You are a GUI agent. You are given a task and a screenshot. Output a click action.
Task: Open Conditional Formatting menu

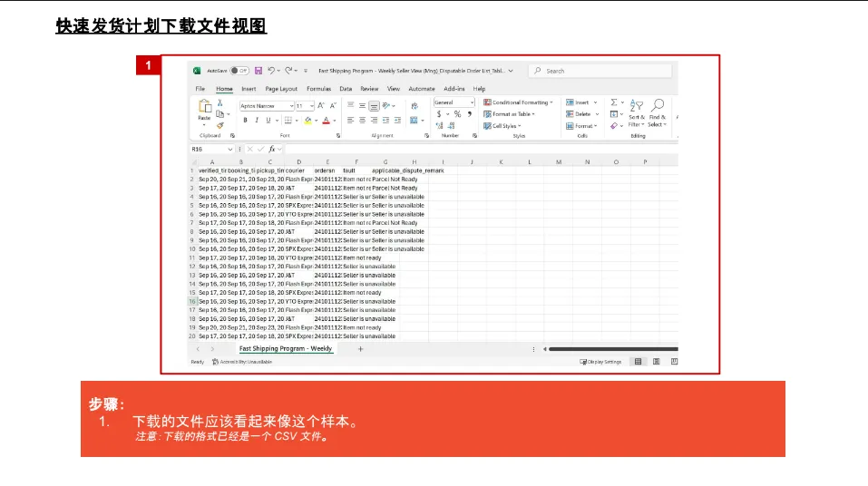(518, 102)
